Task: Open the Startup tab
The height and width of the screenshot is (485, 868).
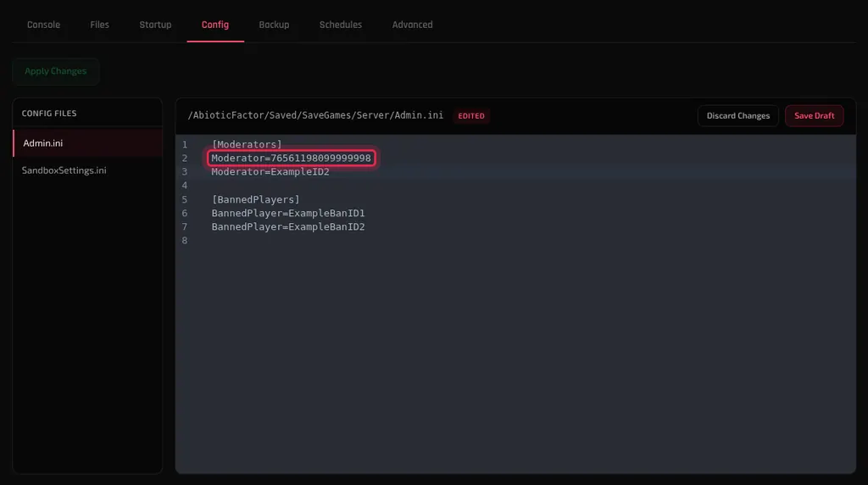Action: tap(156, 25)
